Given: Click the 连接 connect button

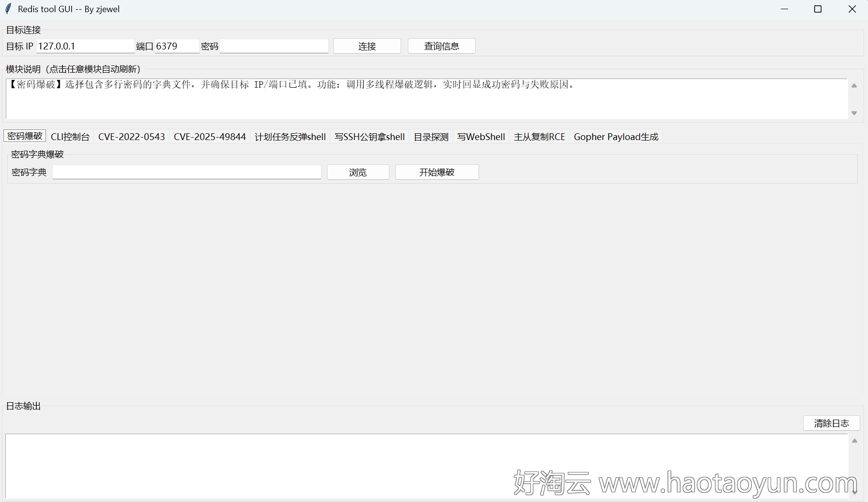Looking at the screenshot, I should click(x=367, y=46).
